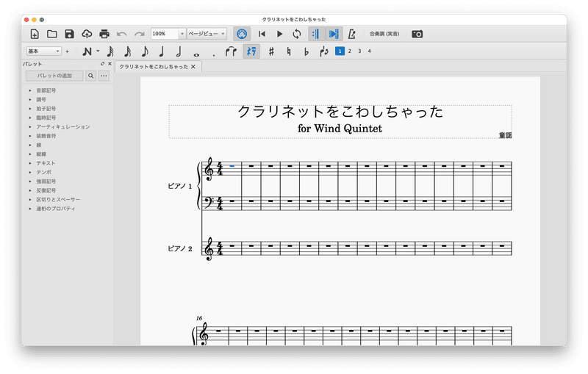The image size is (588, 374).
Task: Create a new score with the New icon
Action: pyautogui.click(x=35, y=34)
